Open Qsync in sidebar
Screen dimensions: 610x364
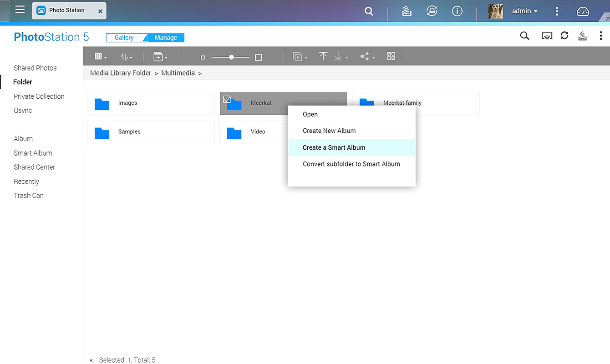click(x=23, y=110)
